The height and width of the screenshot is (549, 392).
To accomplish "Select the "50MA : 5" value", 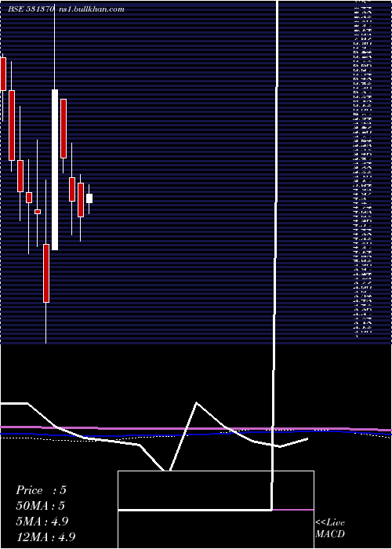I will [41, 506].
